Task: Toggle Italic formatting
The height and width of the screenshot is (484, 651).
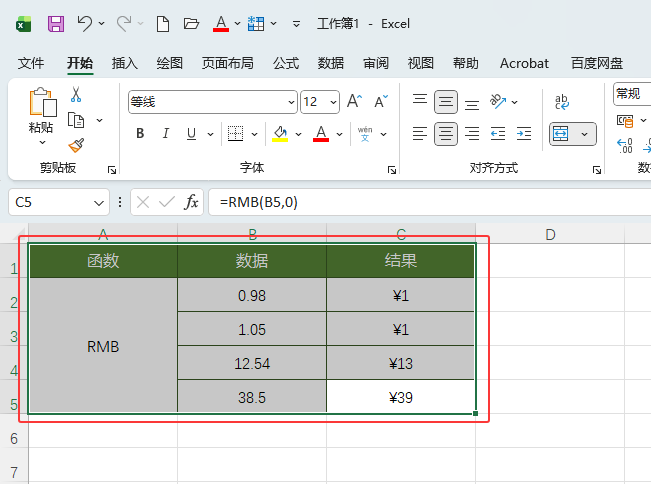Action: click(166, 134)
